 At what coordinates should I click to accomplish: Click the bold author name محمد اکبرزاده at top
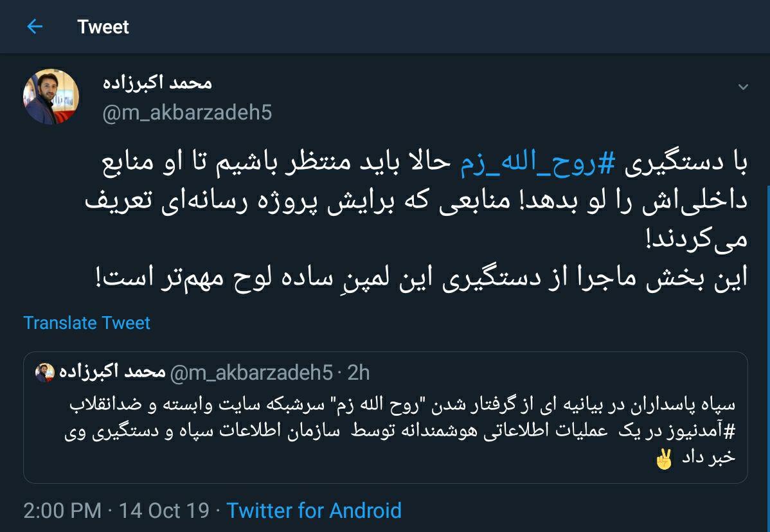[157, 83]
